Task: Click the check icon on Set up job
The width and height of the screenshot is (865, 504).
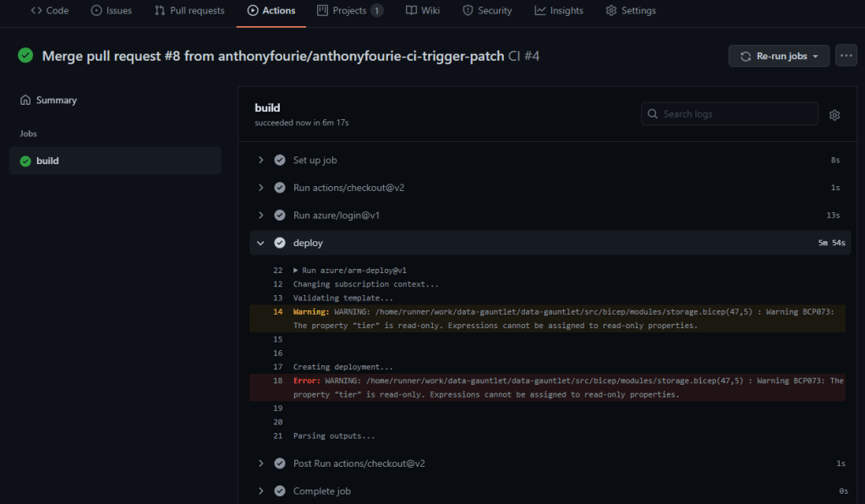Action: (x=280, y=160)
